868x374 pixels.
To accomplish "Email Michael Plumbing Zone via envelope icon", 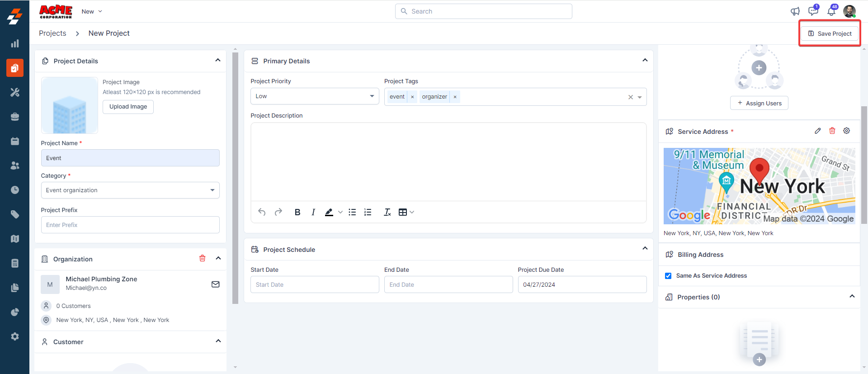I will 216,284.
